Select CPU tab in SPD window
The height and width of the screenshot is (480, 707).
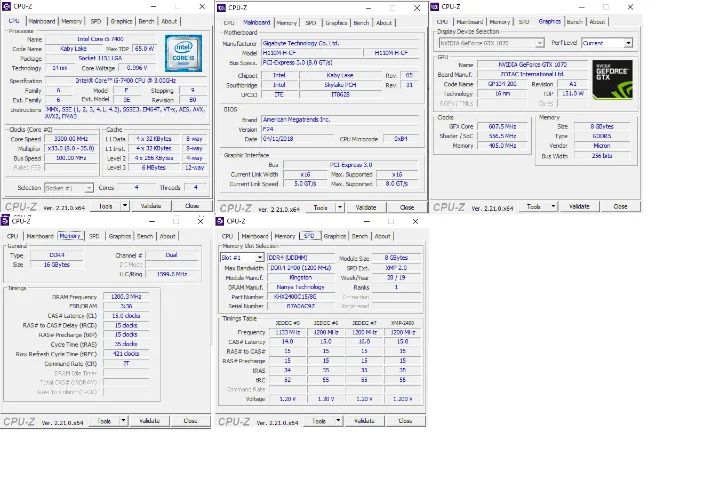[227, 236]
